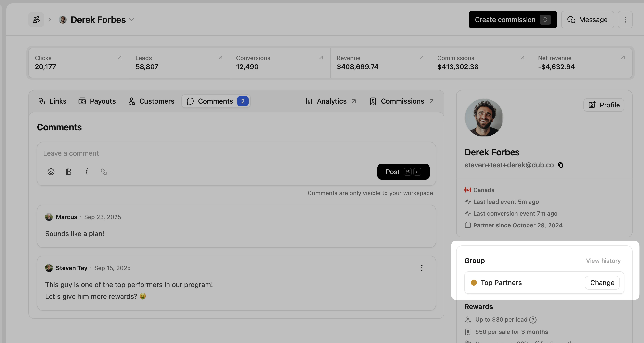View history of group changes
644x343 pixels.
[603, 261]
